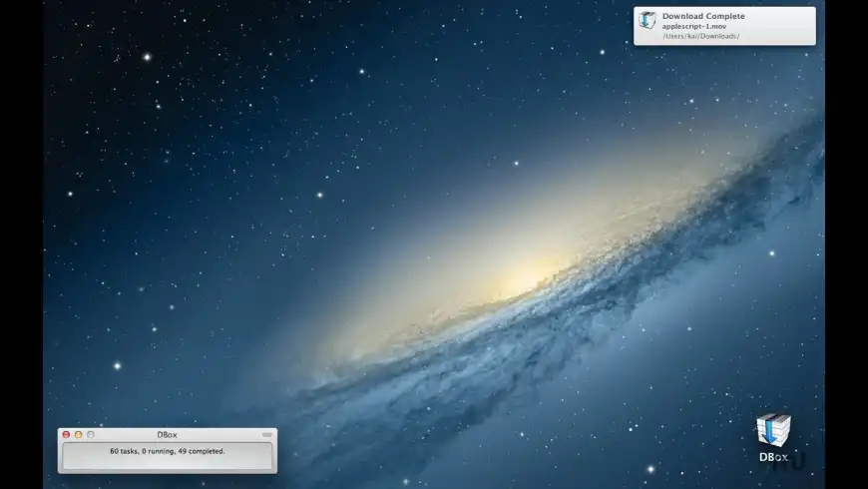868x489 pixels.
Task: Click the DBox window title text
Action: [x=167, y=435]
